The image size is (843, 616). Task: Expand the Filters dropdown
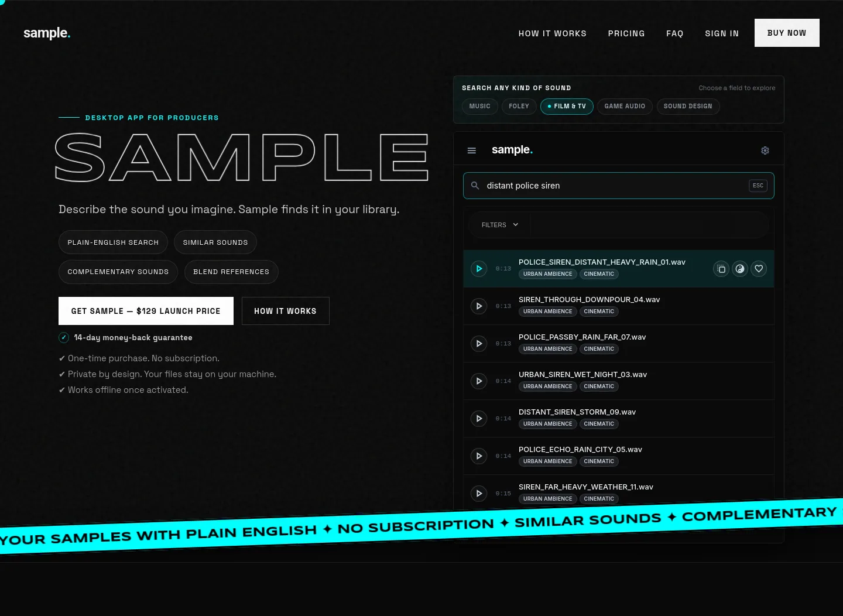(499, 225)
